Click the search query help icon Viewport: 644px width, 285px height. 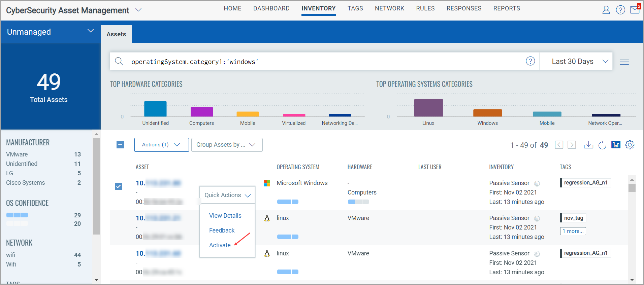pyautogui.click(x=530, y=61)
